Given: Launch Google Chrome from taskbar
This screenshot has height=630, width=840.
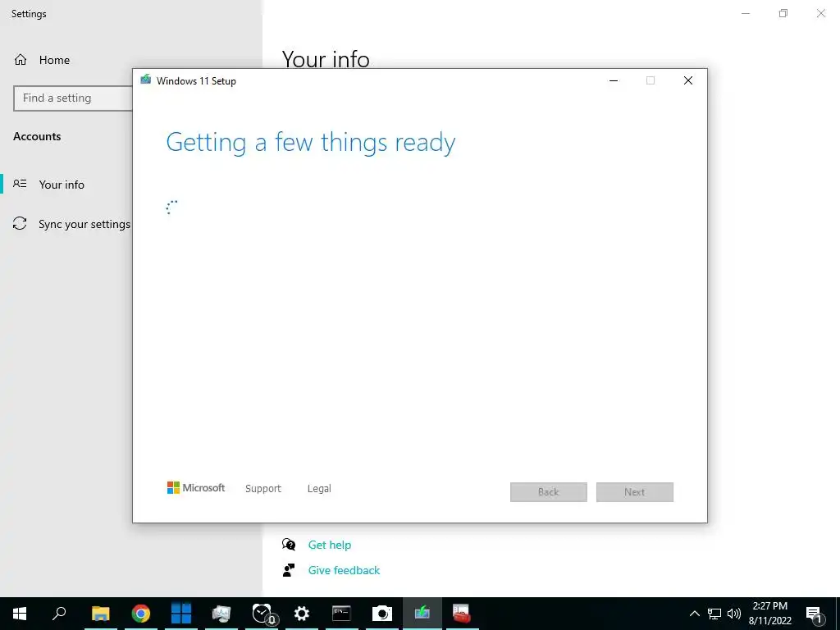Looking at the screenshot, I should 141,614.
